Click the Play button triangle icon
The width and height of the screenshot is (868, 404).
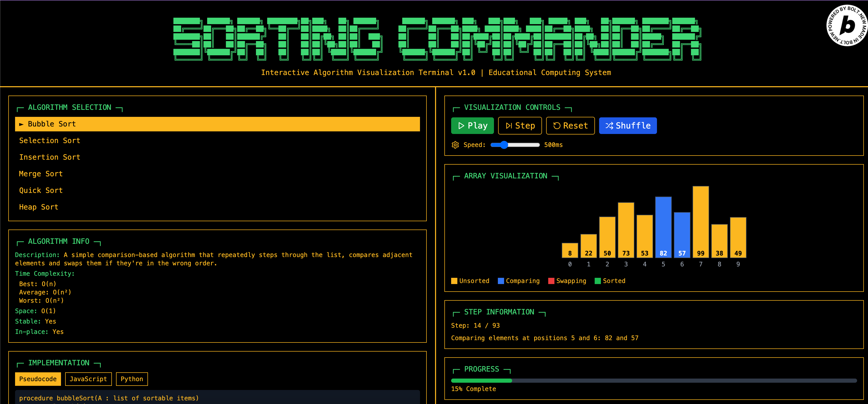point(461,126)
